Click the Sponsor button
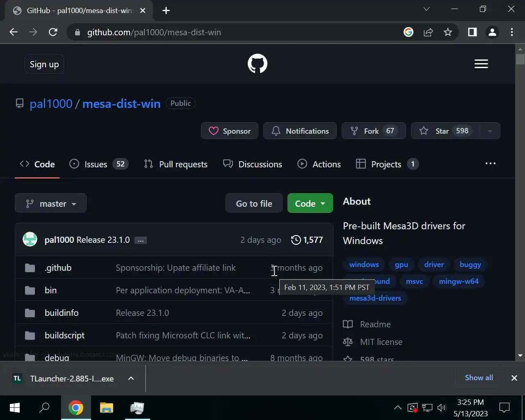Viewport: 525px width, 420px height. click(x=230, y=131)
